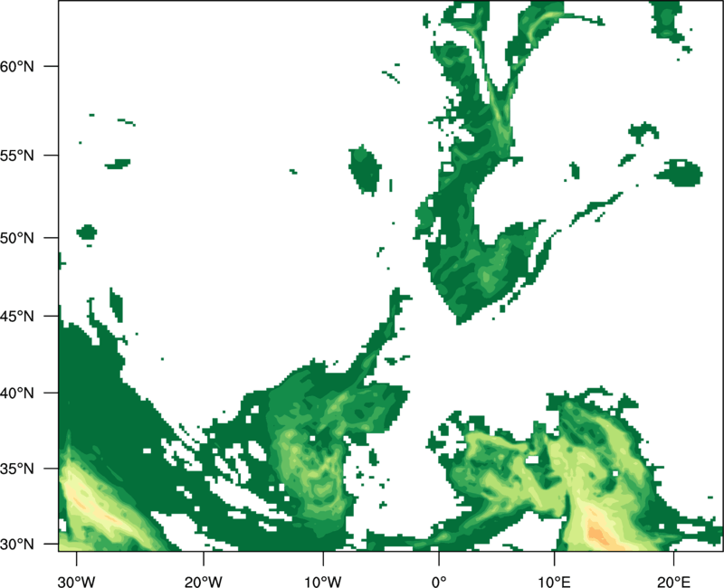Select the 35°N latitude label
724x588 pixels.
tap(17, 469)
